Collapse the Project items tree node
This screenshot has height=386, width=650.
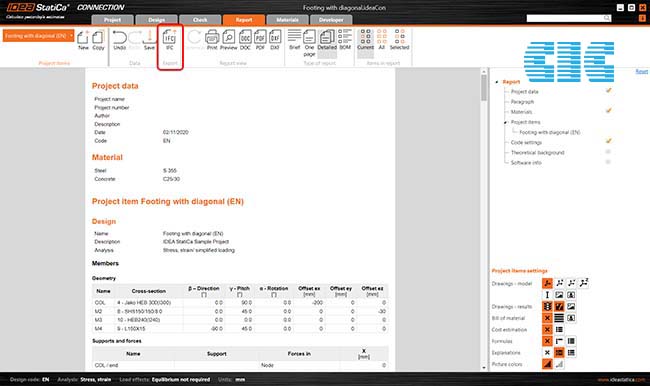click(x=505, y=122)
